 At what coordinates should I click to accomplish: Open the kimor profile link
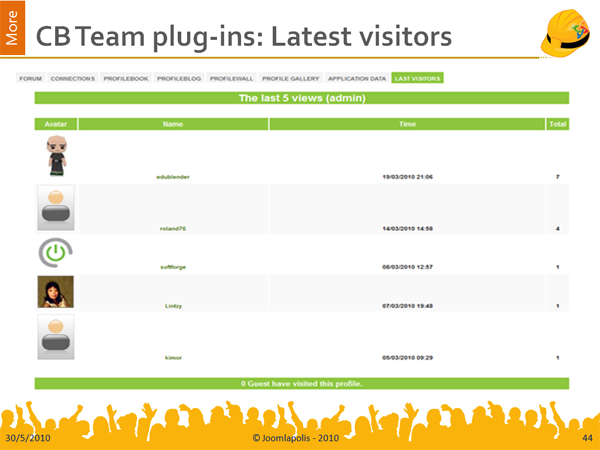pos(173,357)
